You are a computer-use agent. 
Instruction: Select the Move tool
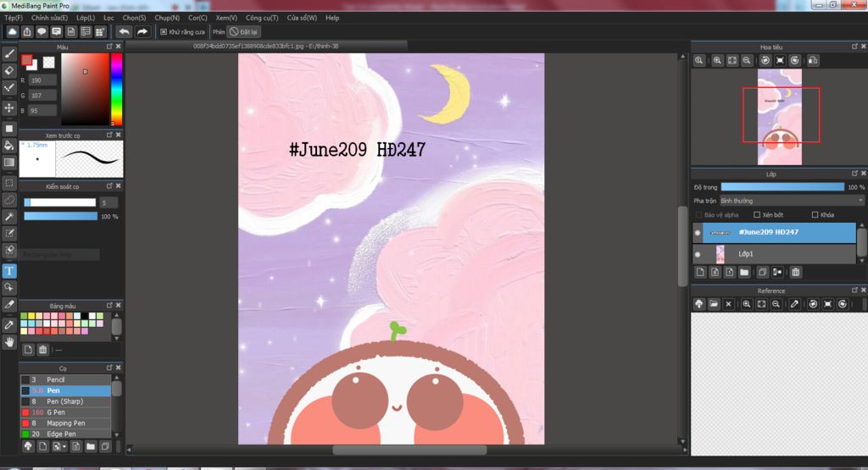pyautogui.click(x=8, y=108)
